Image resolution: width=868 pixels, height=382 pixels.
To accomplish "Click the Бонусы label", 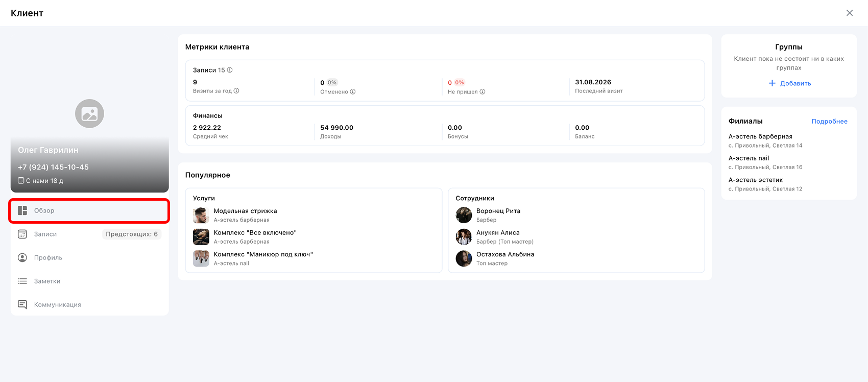I will [x=458, y=137].
